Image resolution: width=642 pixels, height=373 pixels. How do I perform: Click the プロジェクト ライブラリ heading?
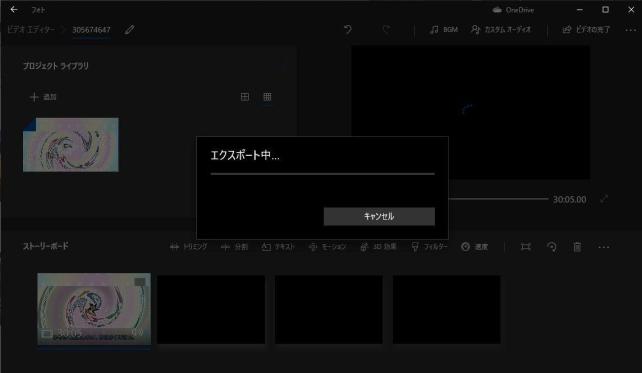tap(56, 66)
